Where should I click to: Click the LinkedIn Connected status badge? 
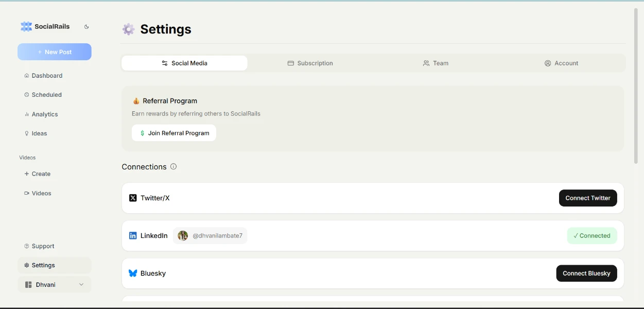pyautogui.click(x=592, y=236)
